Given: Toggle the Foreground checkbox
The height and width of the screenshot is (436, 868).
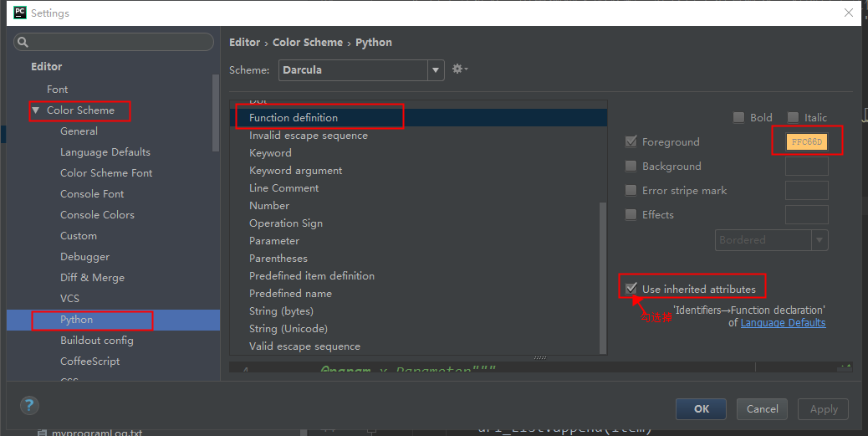Looking at the screenshot, I should [x=631, y=141].
